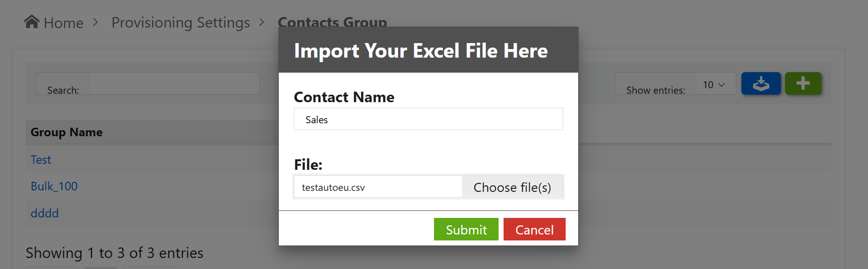Image resolution: width=868 pixels, height=269 pixels.
Task: Click the Contact Name field containing Sales
Action: tap(428, 119)
